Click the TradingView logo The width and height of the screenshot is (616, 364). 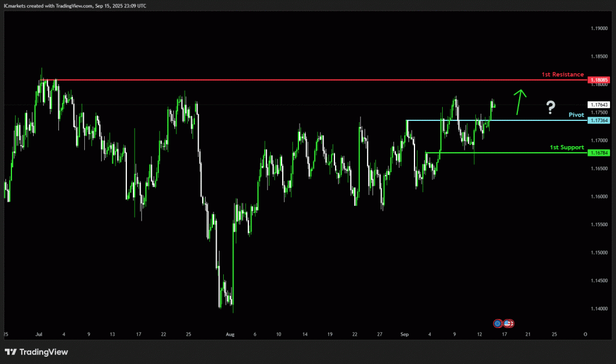click(36, 352)
